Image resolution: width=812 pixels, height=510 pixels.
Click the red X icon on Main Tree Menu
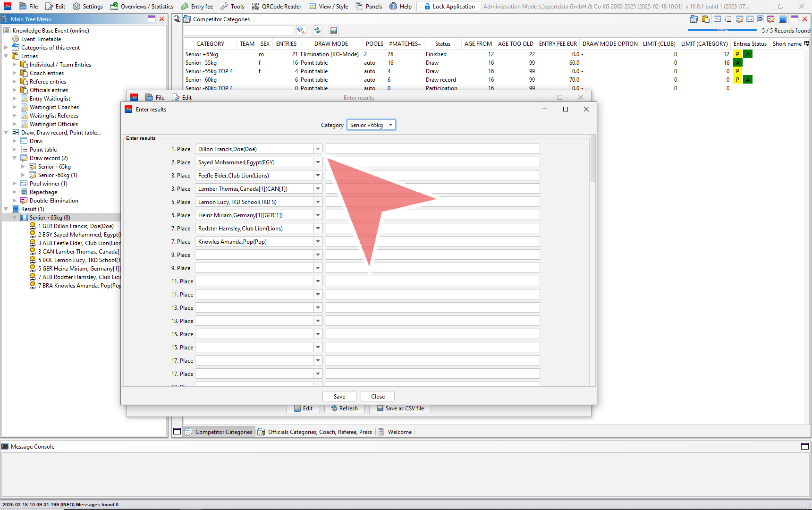(162, 19)
